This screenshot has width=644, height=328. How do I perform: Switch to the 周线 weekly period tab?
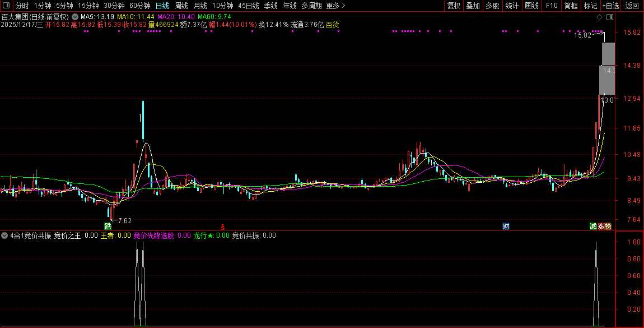click(181, 6)
